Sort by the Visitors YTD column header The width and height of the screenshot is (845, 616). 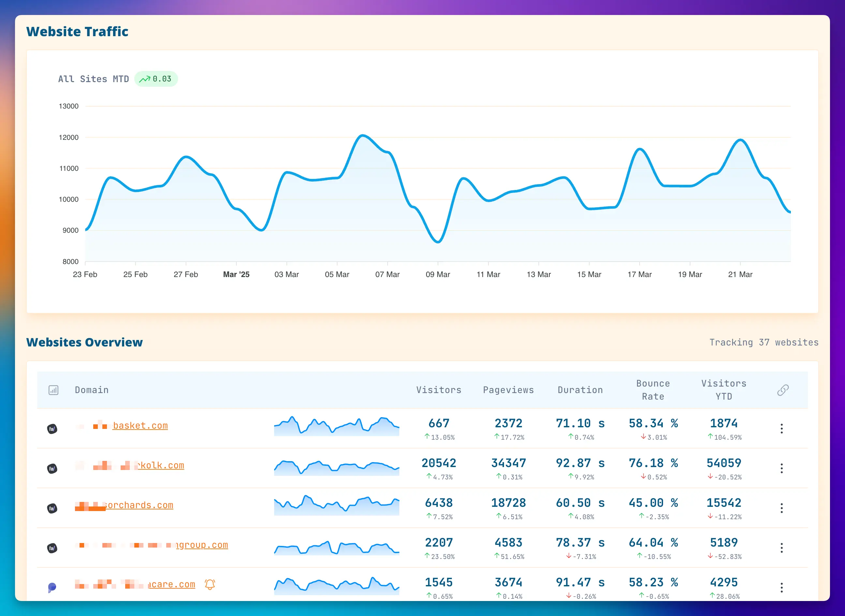pos(724,390)
